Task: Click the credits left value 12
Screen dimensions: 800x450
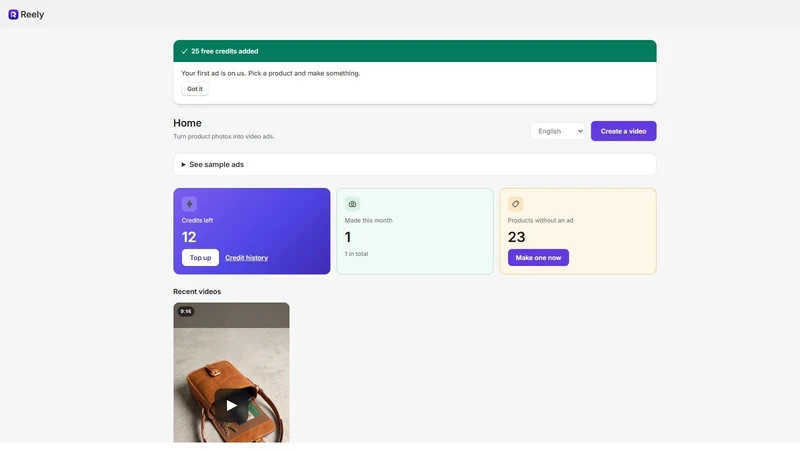Action: click(x=189, y=237)
